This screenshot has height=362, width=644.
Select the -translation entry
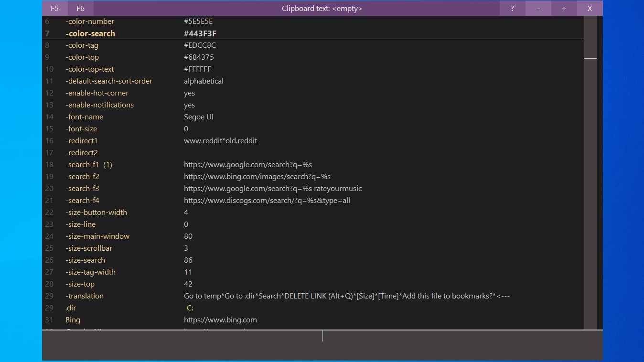[x=85, y=296]
